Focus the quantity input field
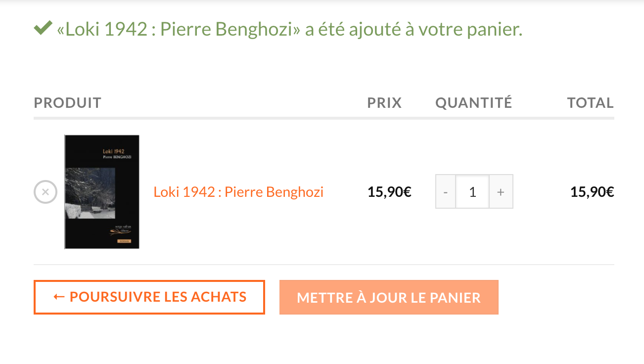Image resolution: width=644 pixels, height=364 pixels. coord(472,192)
